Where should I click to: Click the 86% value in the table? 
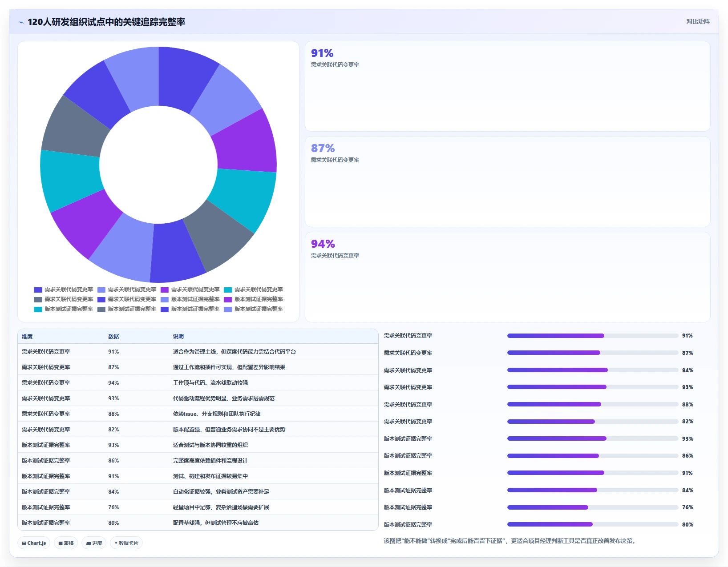coord(113,461)
